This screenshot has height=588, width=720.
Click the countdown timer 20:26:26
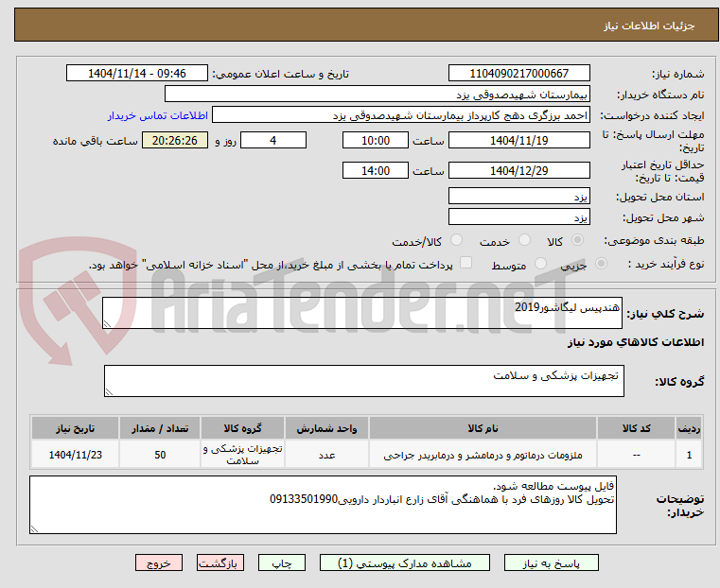coord(174,140)
